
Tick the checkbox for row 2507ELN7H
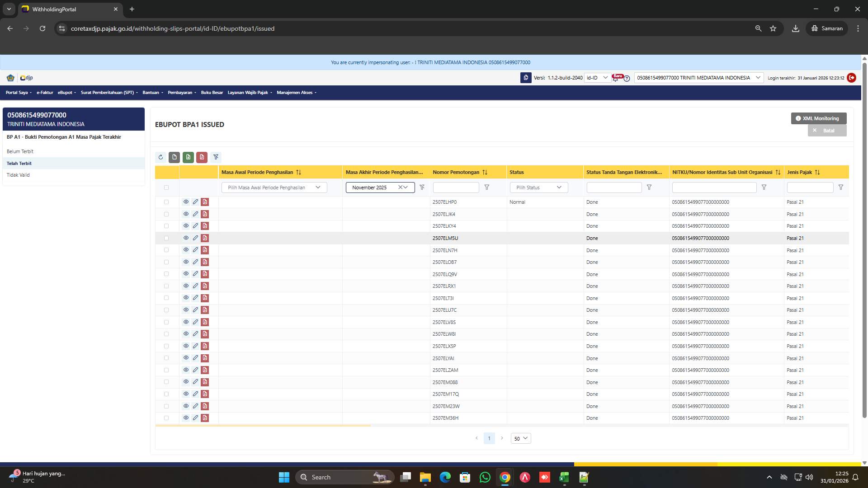tap(166, 250)
